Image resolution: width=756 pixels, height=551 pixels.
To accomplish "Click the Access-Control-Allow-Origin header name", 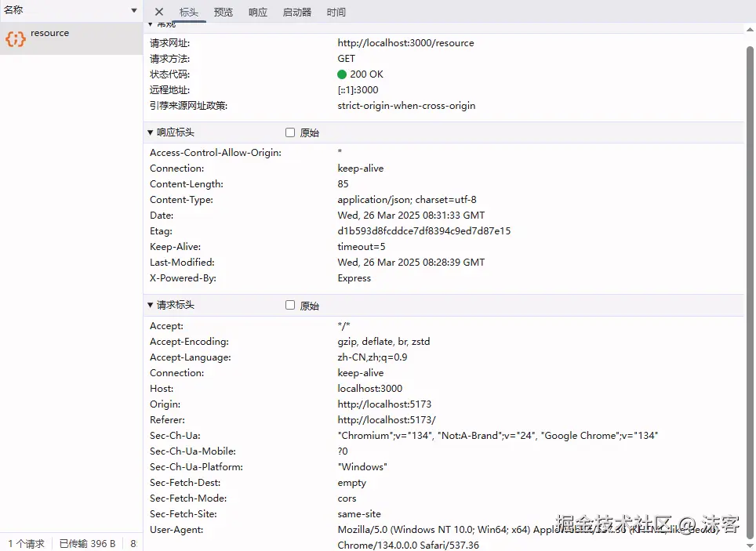I will [216, 153].
